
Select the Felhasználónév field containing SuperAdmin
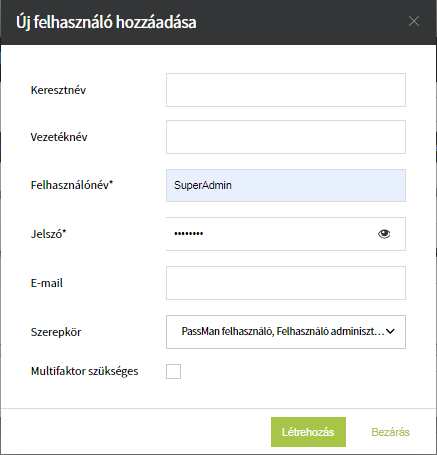click(286, 185)
